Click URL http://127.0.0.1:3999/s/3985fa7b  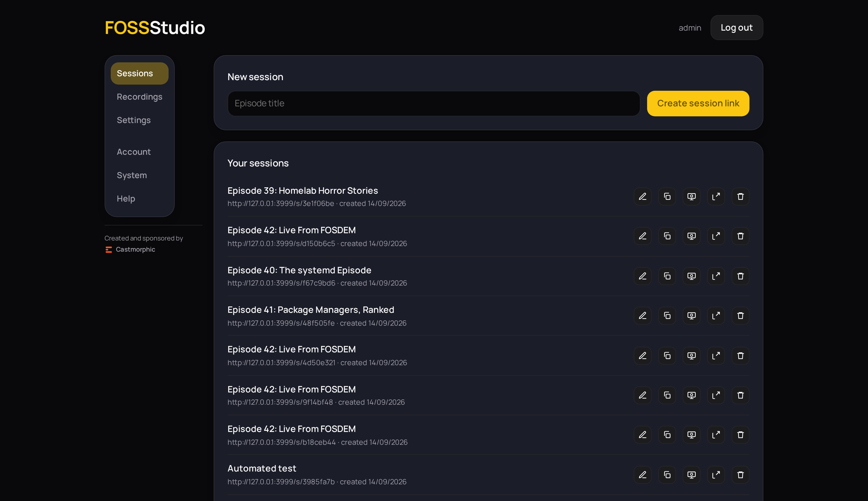pos(281,482)
